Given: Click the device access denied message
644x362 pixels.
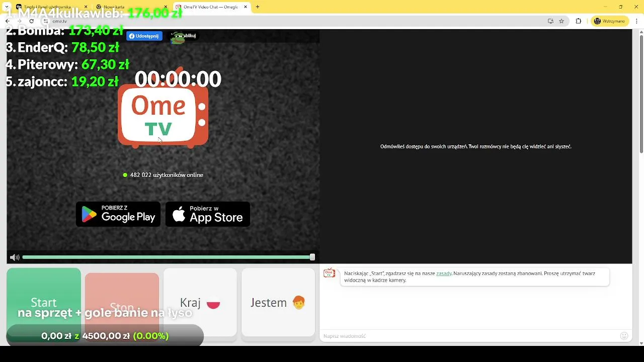Looking at the screenshot, I should pyautogui.click(x=476, y=147).
